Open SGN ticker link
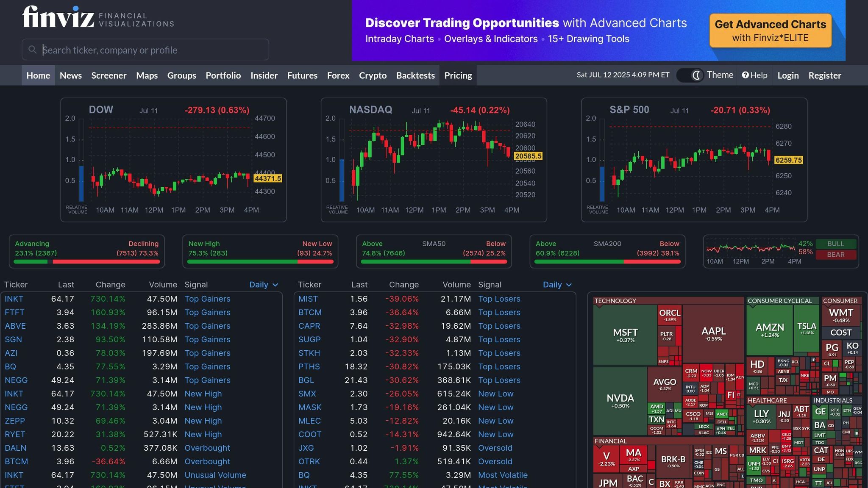 [x=13, y=339]
